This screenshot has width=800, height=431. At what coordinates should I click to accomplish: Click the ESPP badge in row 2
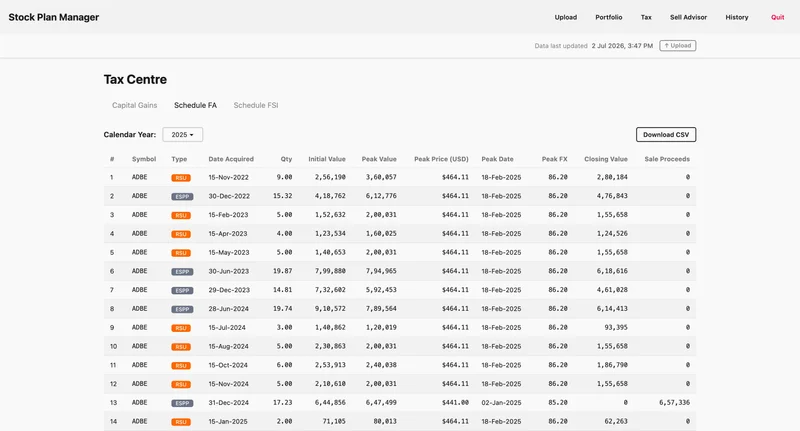pyautogui.click(x=182, y=197)
